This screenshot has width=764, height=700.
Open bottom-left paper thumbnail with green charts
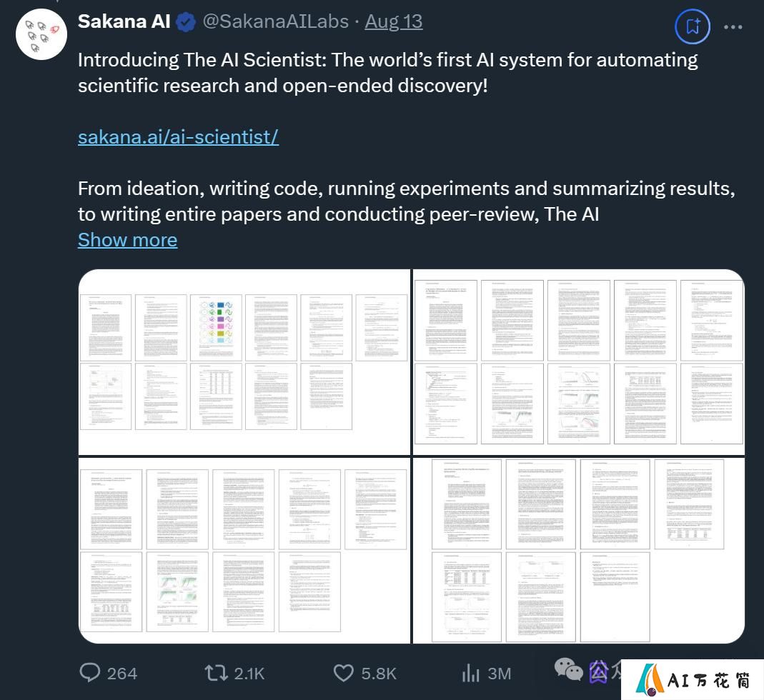click(x=244, y=551)
